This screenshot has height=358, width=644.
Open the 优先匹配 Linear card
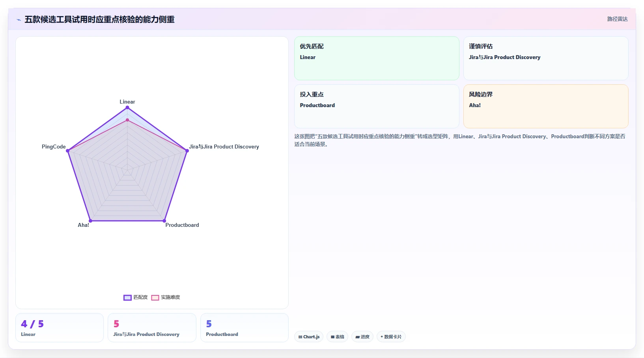377,58
